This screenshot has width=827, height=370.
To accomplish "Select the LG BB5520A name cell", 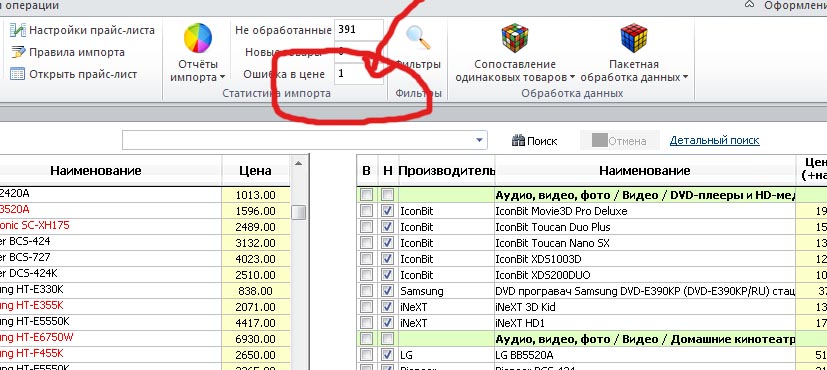I will click(x=645, y=355).
